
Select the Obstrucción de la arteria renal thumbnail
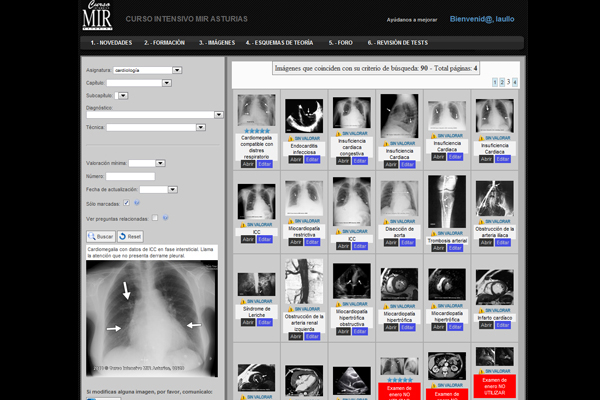[304, 282]
